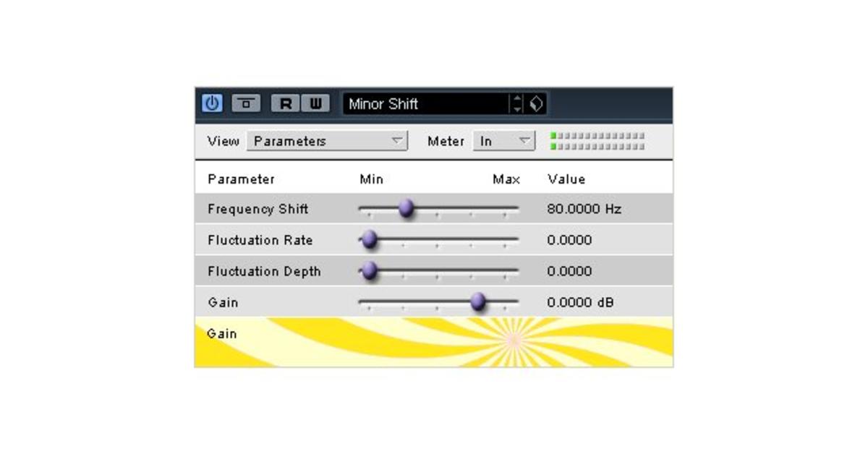This screenshot has width=868, height=454.
Task: Select the Fluctuation Rate parameter label
Action: 260,240
